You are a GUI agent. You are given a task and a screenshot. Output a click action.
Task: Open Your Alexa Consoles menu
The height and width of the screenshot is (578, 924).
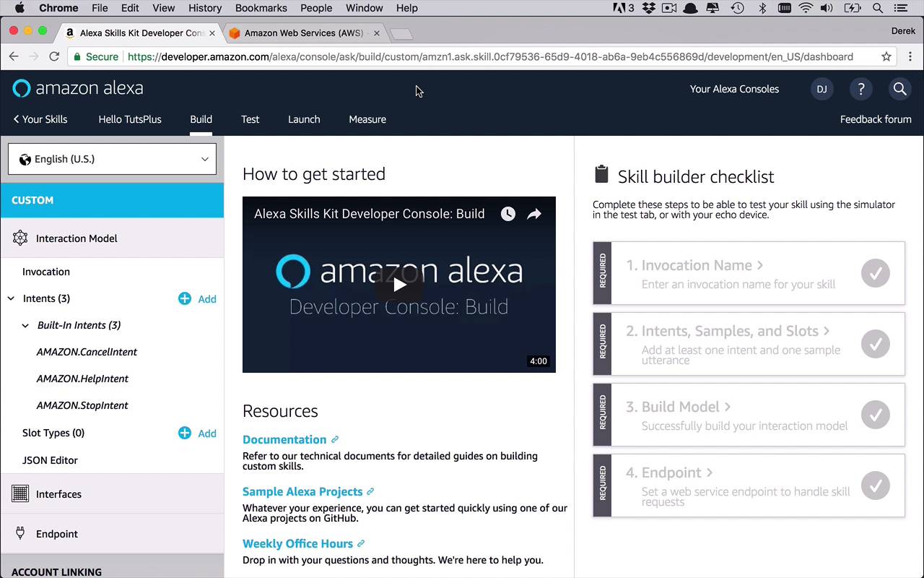734,89
